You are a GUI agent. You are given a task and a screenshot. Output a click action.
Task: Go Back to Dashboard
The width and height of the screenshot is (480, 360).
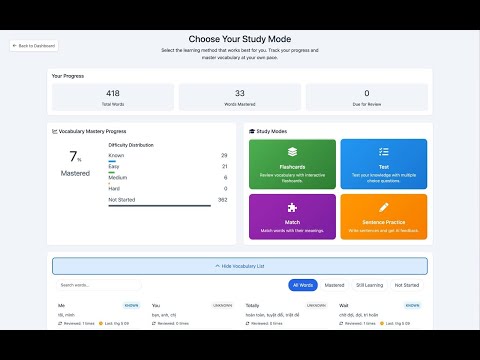tap(34, 46)
